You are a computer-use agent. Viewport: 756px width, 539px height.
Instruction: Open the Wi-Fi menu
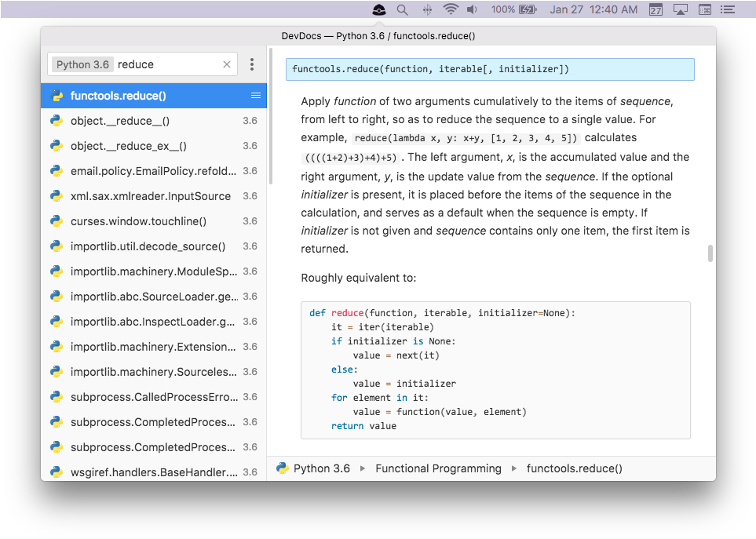click(x=451, y=9)
